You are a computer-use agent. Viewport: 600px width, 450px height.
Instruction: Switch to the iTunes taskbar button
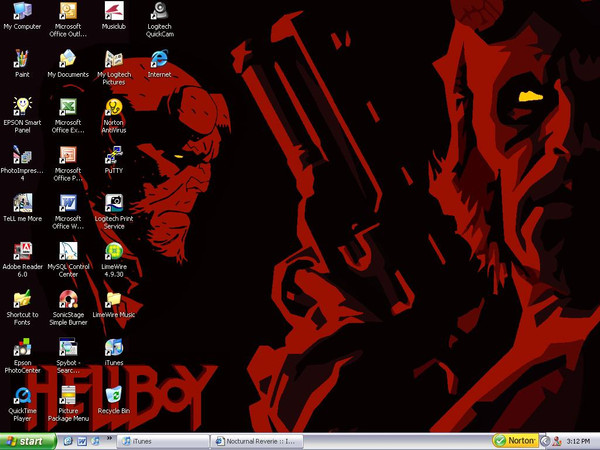[163, 441]
